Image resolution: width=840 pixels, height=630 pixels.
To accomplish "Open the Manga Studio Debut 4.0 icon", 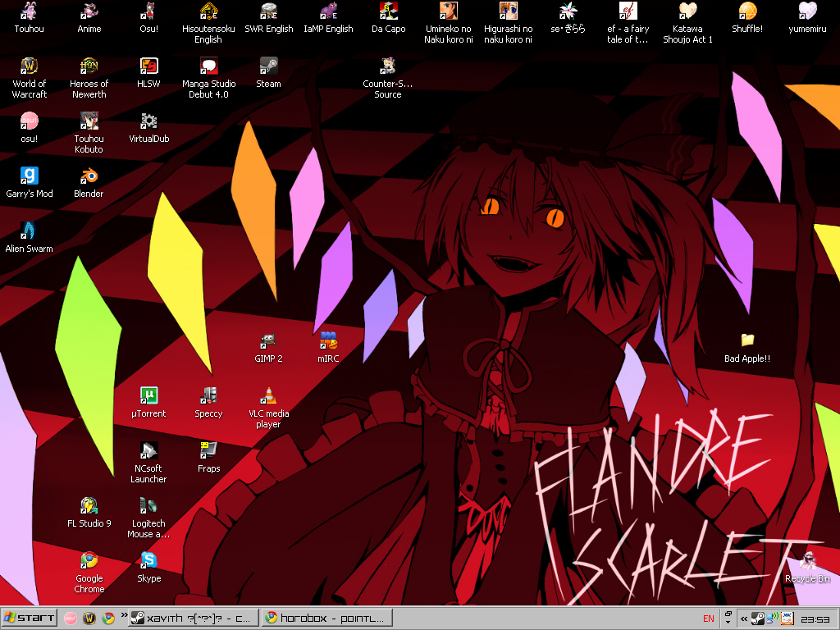I will (x=208, y=66).
